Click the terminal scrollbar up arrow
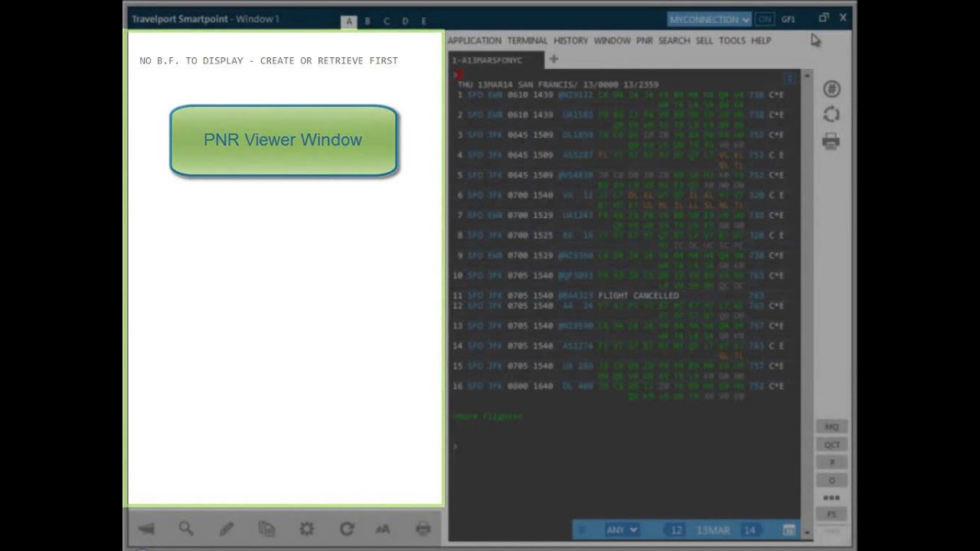This screenshot has height=551, width=980. tap(806, 75)
